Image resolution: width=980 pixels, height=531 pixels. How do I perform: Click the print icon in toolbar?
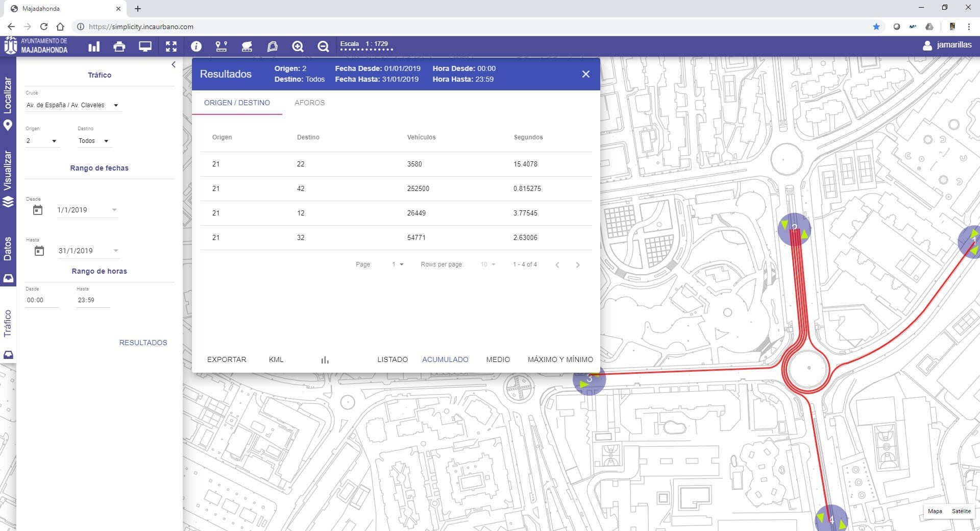pyautogui.click(x=119, y=47)
